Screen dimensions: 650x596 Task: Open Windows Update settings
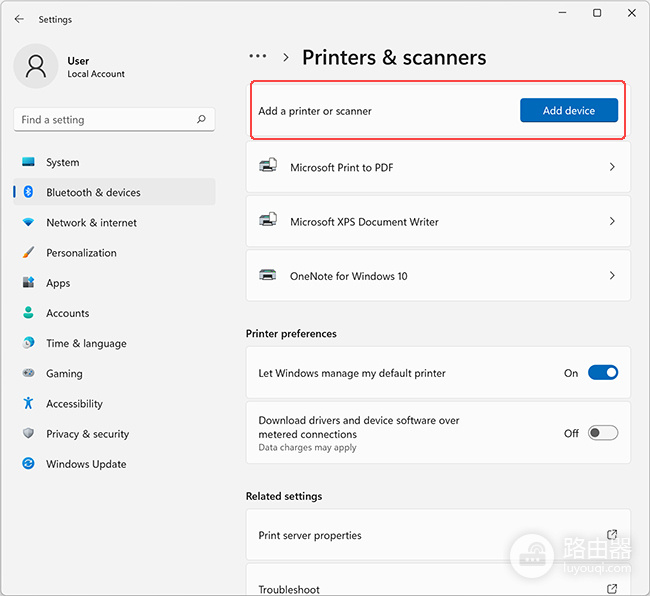tap(114, 464)
